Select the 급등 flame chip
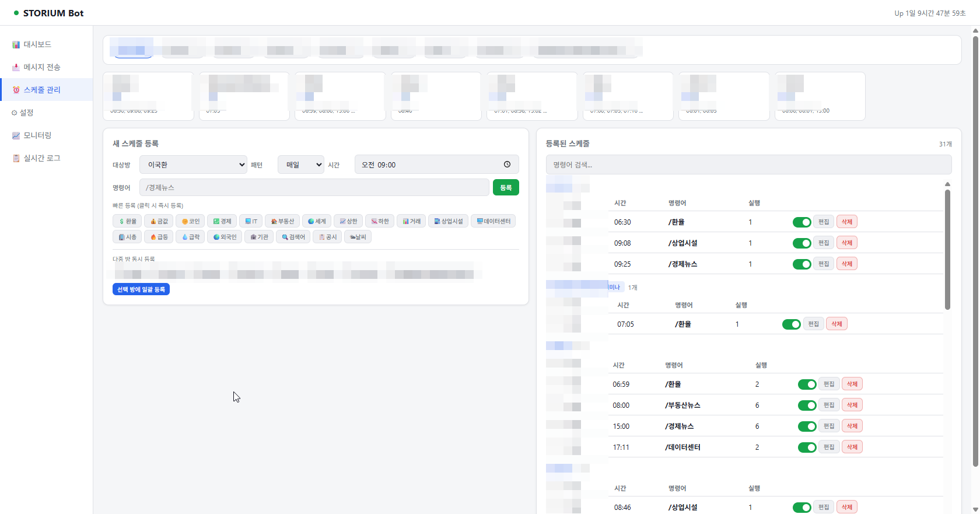The height and width of the screenshot is (514, 980). pos(159,237)
